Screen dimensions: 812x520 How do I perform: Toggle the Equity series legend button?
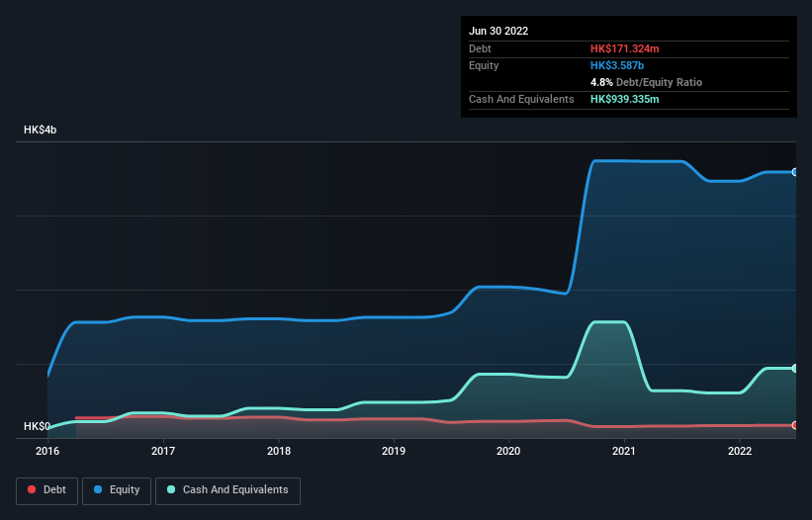(x=117, y=490)
